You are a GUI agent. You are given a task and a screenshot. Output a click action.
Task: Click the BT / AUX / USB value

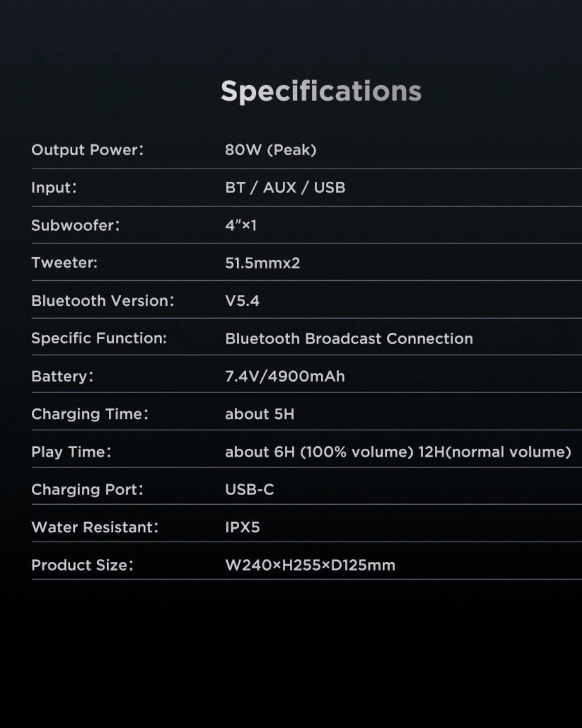tap(285, 188)
